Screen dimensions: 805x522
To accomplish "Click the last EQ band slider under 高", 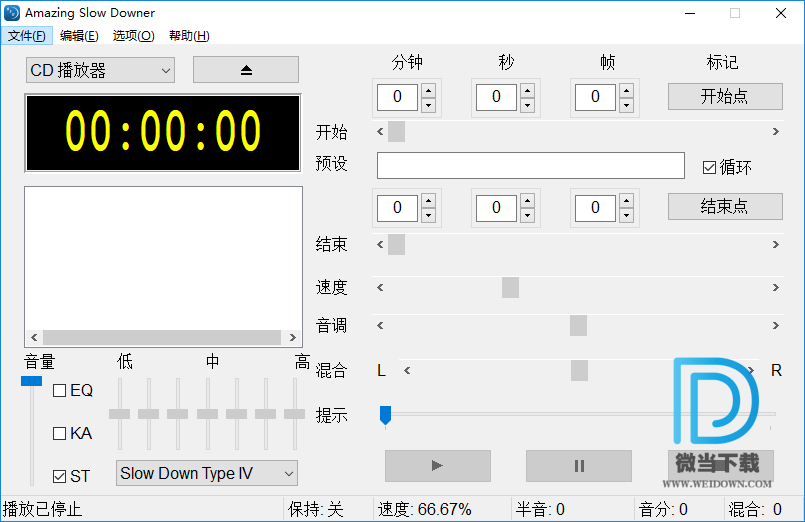I will 295,414.
